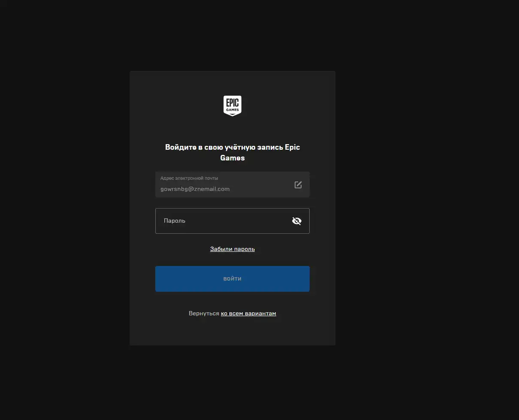The height and width of the screenshot is (420, 519).
Task: Click the gowrsnbg@znemail.com email text
Action: point(195,189)
